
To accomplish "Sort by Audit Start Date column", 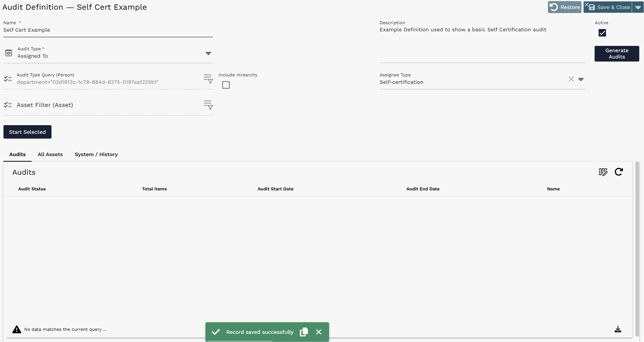I will coord(275,189).
